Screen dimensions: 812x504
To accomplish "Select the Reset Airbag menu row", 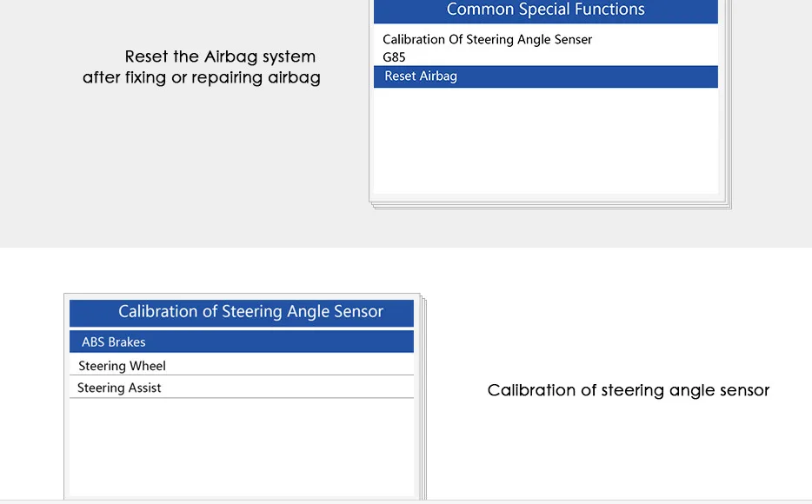I will click(546, 76).
